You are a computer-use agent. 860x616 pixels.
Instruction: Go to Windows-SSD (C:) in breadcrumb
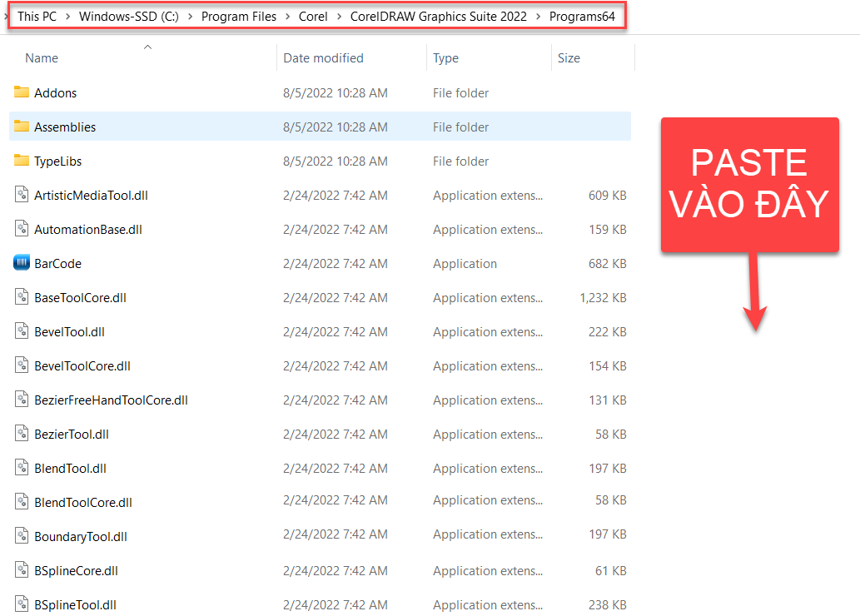(x=129, y=17)
